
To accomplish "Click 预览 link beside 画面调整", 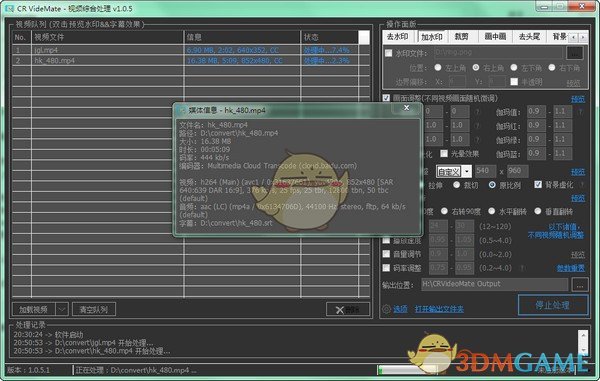I will click(578, 99).
